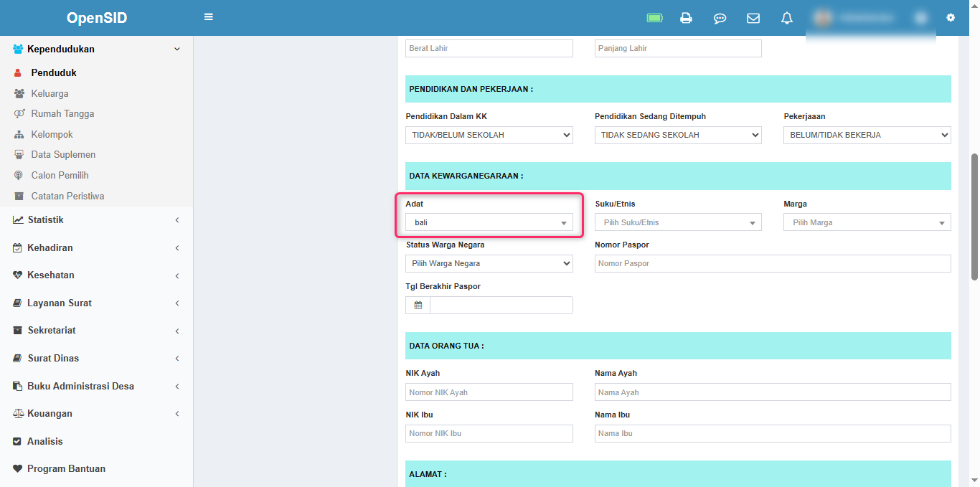Screen dimensions: 980x487
Task: Open the printer icon in header
Action: pos(686,18)
